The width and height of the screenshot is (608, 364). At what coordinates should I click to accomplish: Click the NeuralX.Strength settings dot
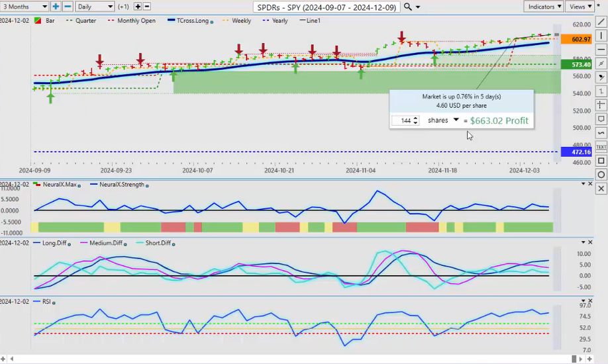click(147, 186)
